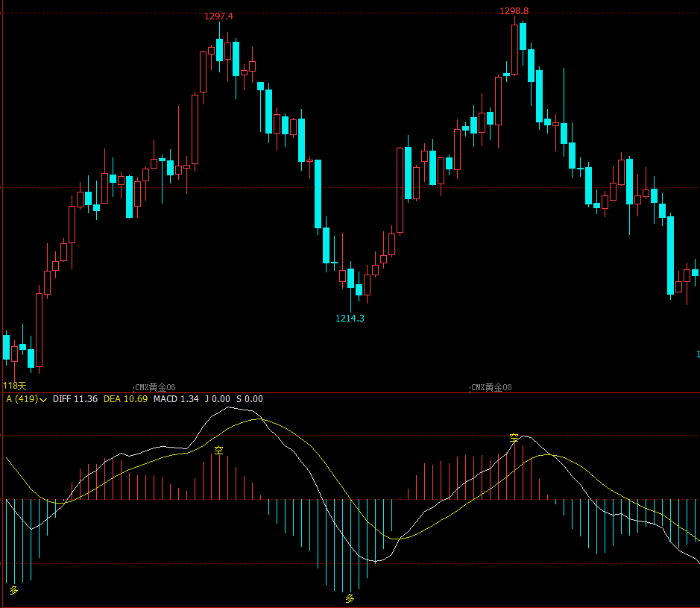Click the J 0.00 value label
The image size is (700, 608).
218,399
